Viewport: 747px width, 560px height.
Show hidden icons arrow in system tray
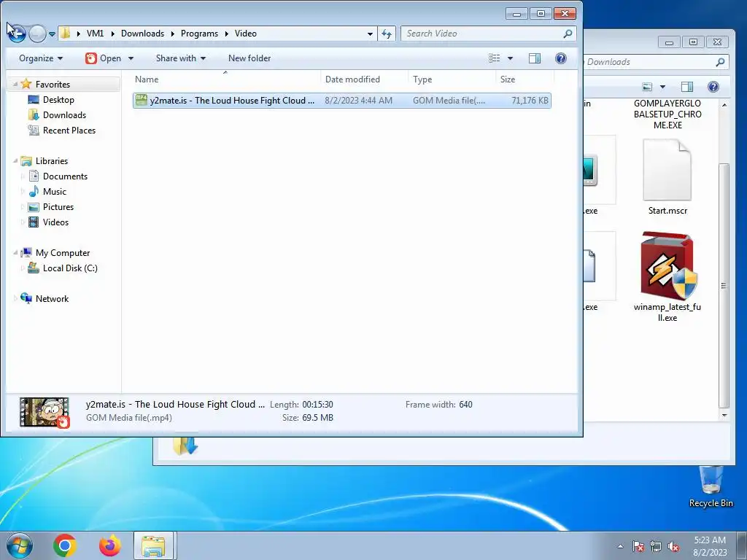(x=620, y=546)
